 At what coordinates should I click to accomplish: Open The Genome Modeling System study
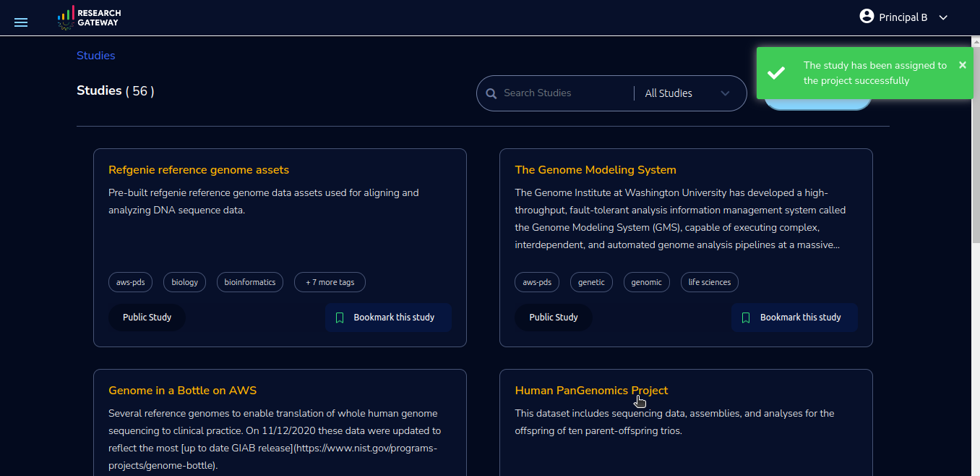click(x=596, y=170)
